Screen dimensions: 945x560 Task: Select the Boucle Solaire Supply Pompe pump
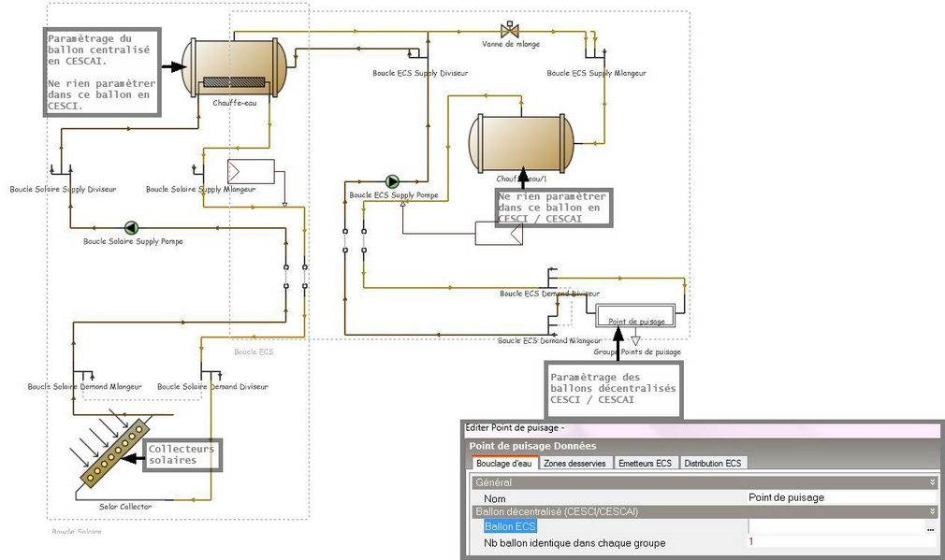point(131,227)
